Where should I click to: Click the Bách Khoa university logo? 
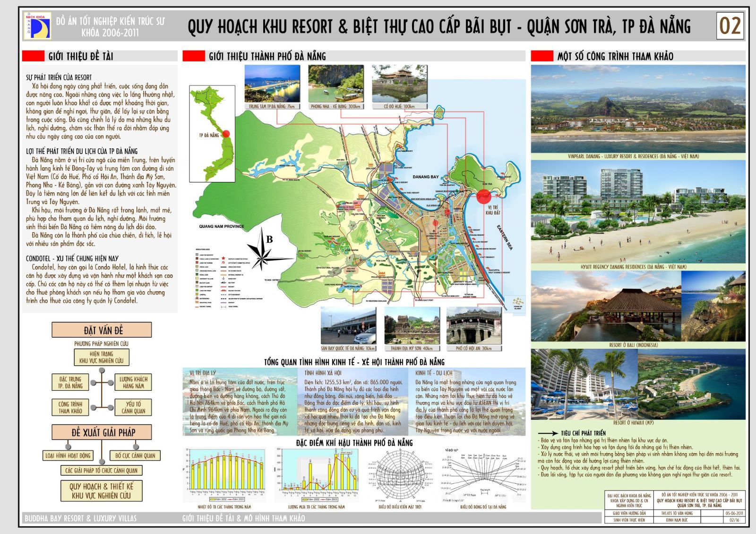(37, 26)
